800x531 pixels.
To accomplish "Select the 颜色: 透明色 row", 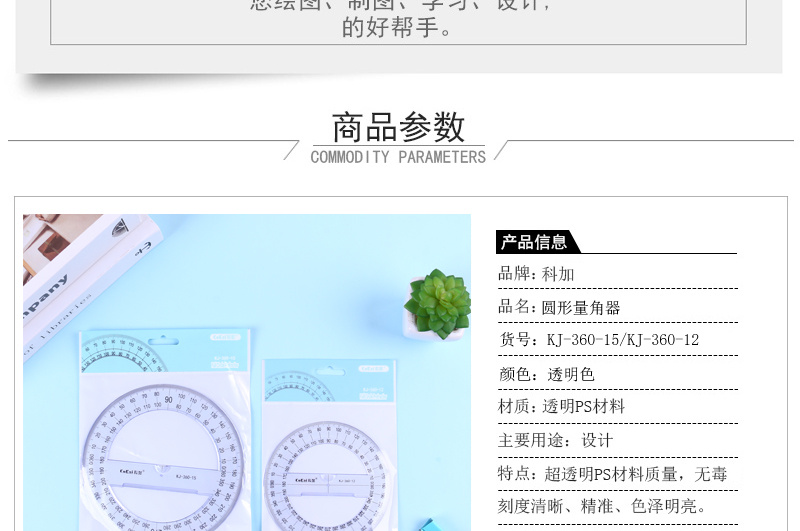I will tap(547, 374).
